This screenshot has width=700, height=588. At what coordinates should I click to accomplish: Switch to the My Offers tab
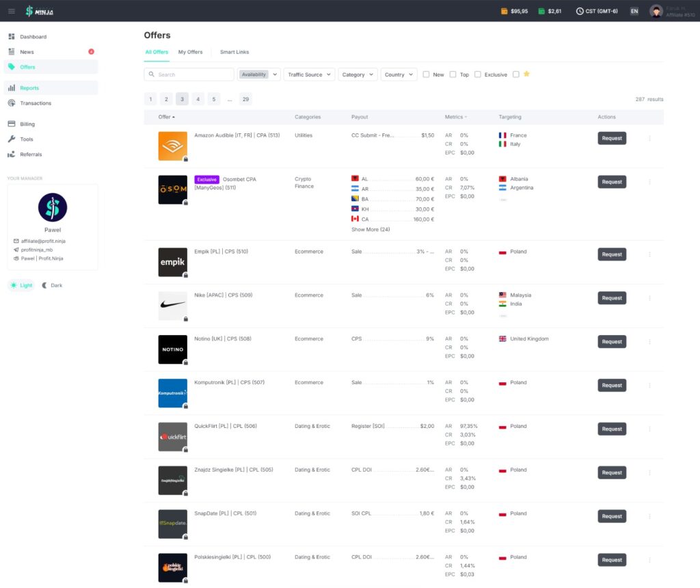click(x=190, y=52)
